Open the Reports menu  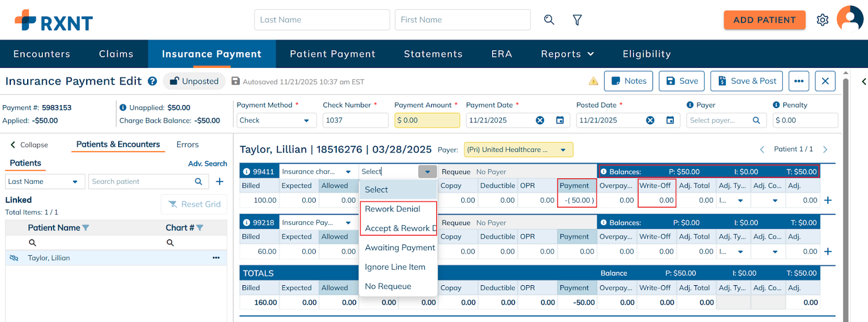pos(567,54)
